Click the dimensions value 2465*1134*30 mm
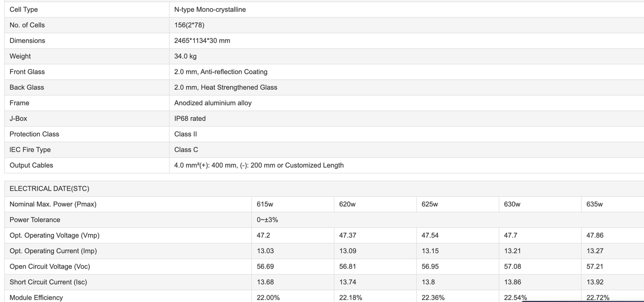 [x=202, y=41]
